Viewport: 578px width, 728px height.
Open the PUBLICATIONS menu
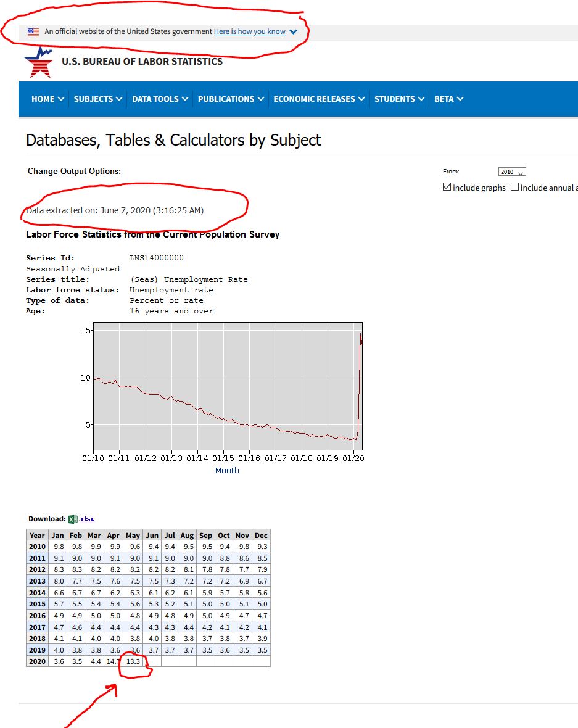[231, 99]
